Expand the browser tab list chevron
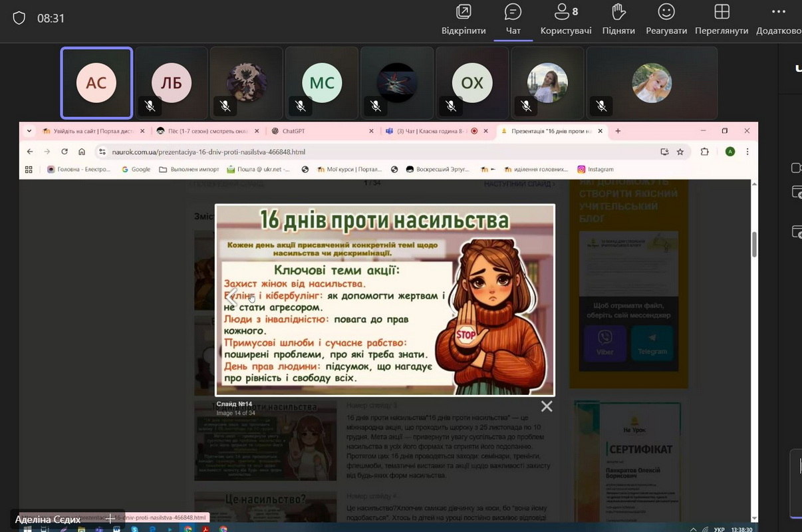Viewport: 802px width, 532px height. [x=29, y=131]
